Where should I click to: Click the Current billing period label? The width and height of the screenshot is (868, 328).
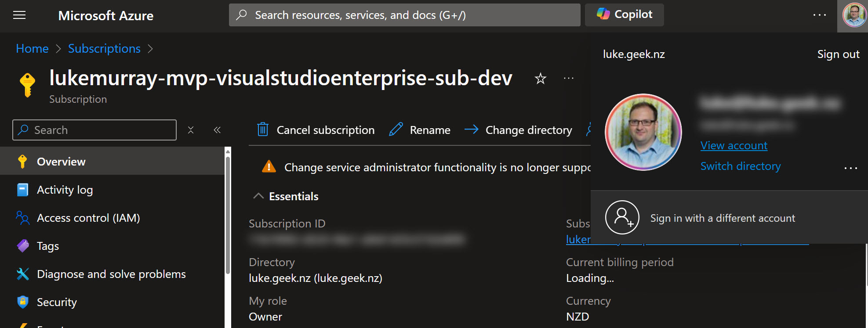coord(620,262)
